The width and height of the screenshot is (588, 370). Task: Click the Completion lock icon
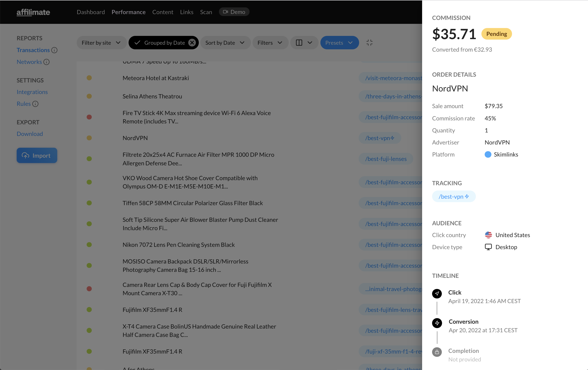[x=437, y=352]
